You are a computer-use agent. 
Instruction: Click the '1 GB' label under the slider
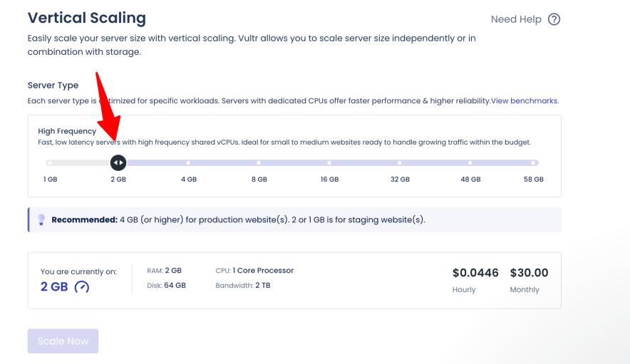(50, 180)
